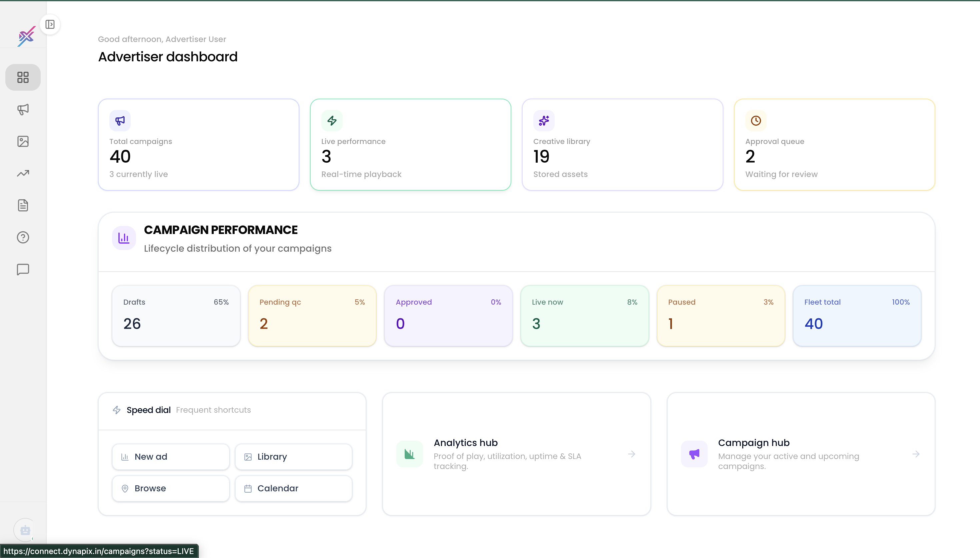Click the Dynapix logo in the sidebar

26,36
